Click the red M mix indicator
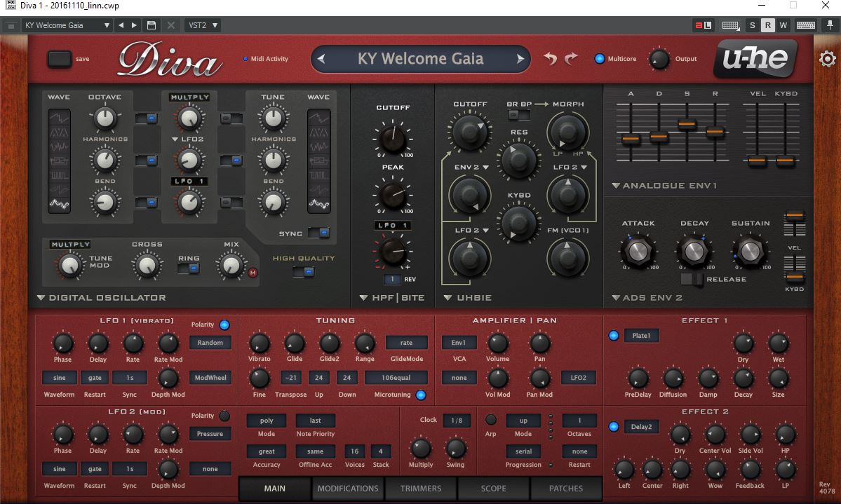The width and height of the screenshot is (841, 504). pyautogui.click(x=253, y=273)
